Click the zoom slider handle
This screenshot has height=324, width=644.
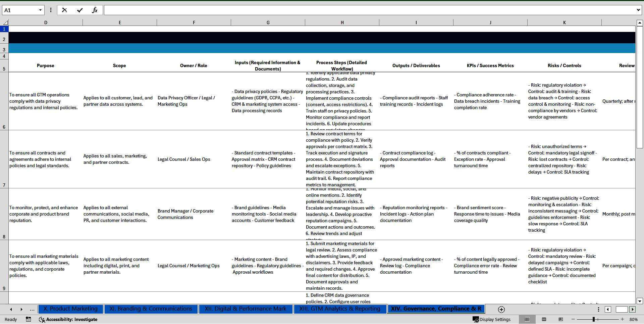pos(593,319)
